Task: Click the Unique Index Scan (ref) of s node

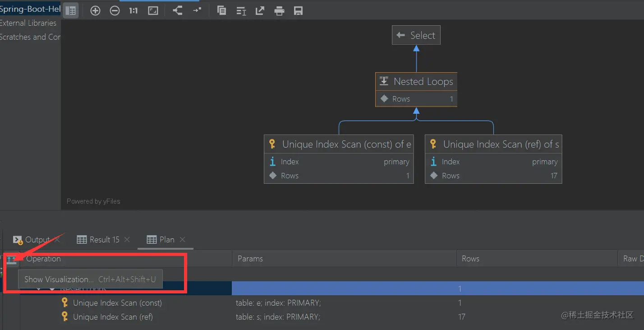Action: (493, 159)
